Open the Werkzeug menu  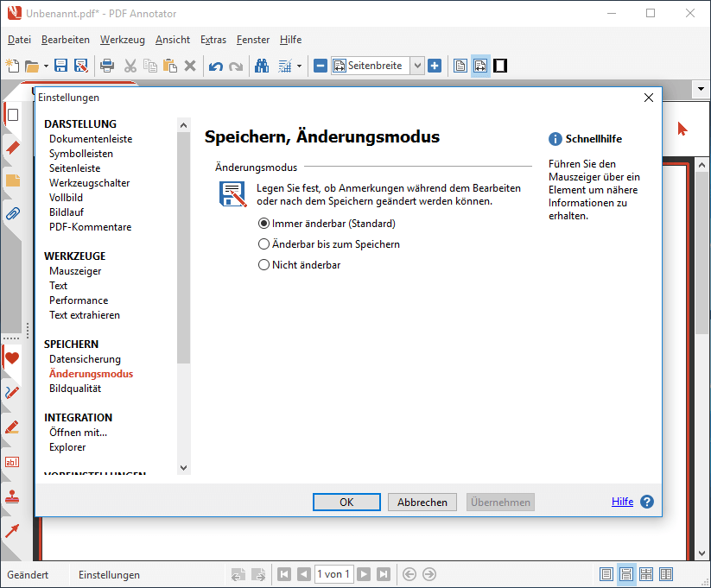pyautogui.click(x=123, y=40)
